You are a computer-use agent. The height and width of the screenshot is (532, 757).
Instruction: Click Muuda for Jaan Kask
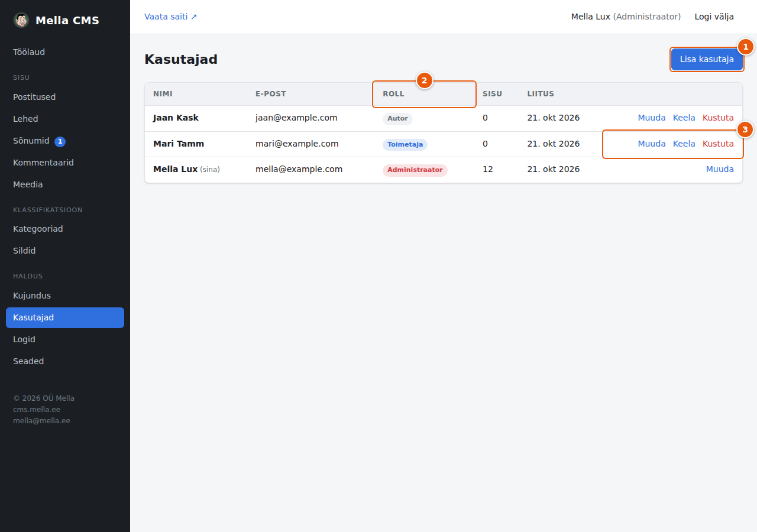652,118
